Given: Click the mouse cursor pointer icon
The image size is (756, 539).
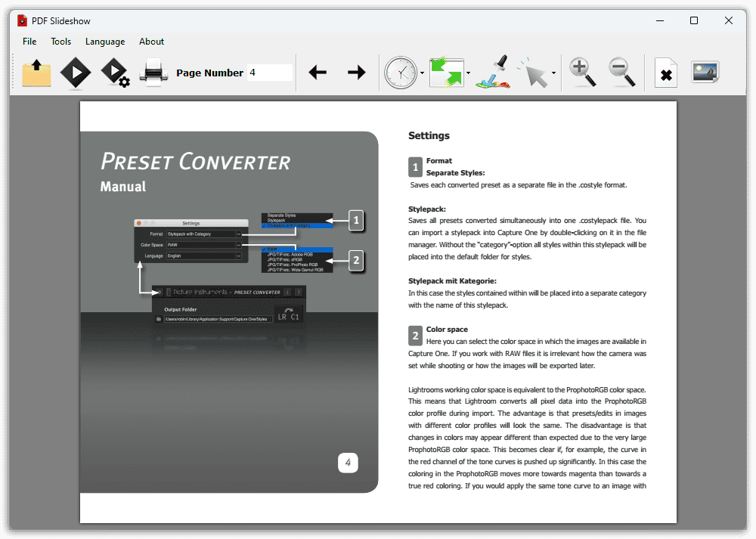Looking at the screenshot, I should click(x=533, y=73).
